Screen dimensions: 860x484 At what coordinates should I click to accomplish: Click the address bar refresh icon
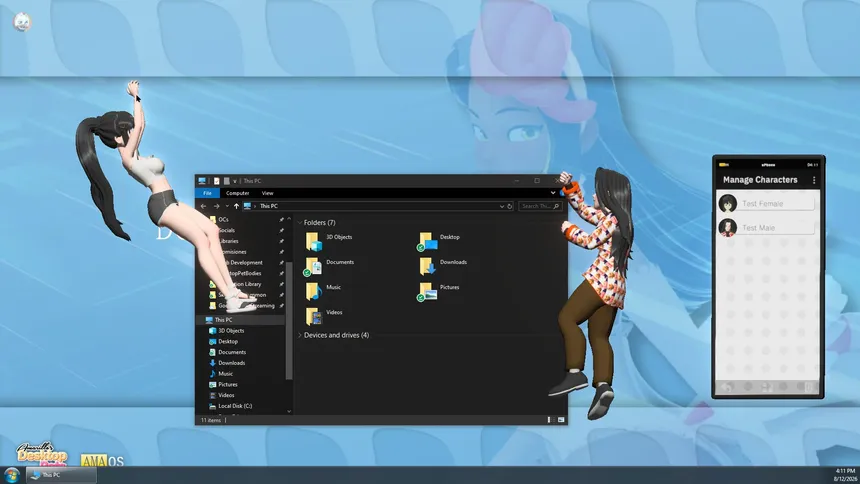[x=510, y=206]
